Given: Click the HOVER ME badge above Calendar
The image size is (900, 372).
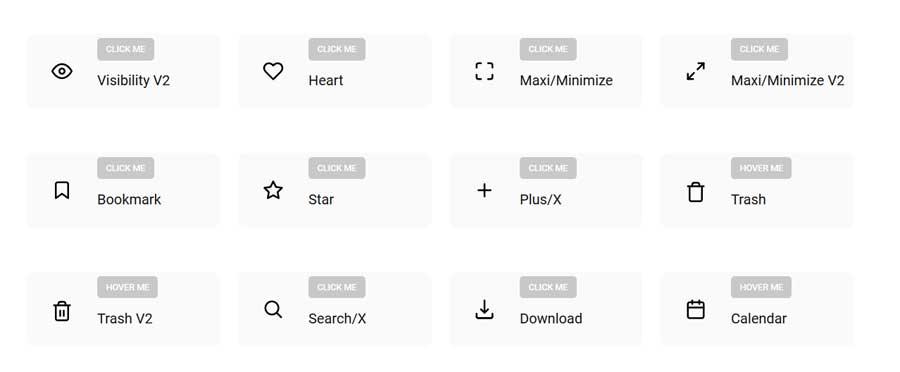Looking at the screenshot, I should pos(761,287).
